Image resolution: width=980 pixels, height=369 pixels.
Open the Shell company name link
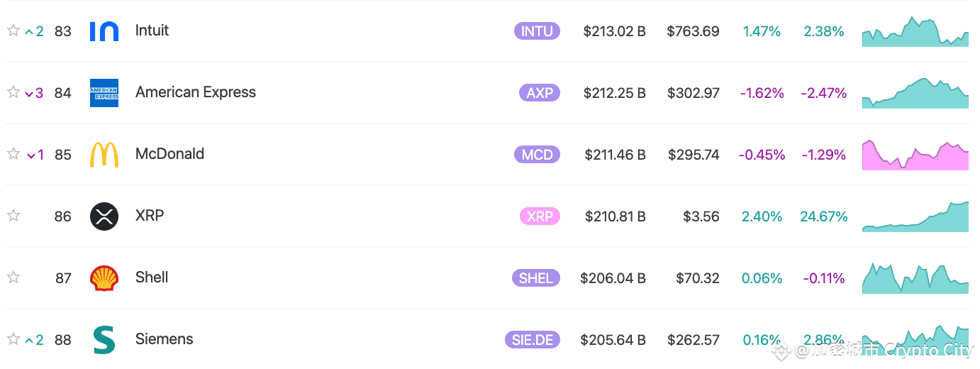click(152, 277)
